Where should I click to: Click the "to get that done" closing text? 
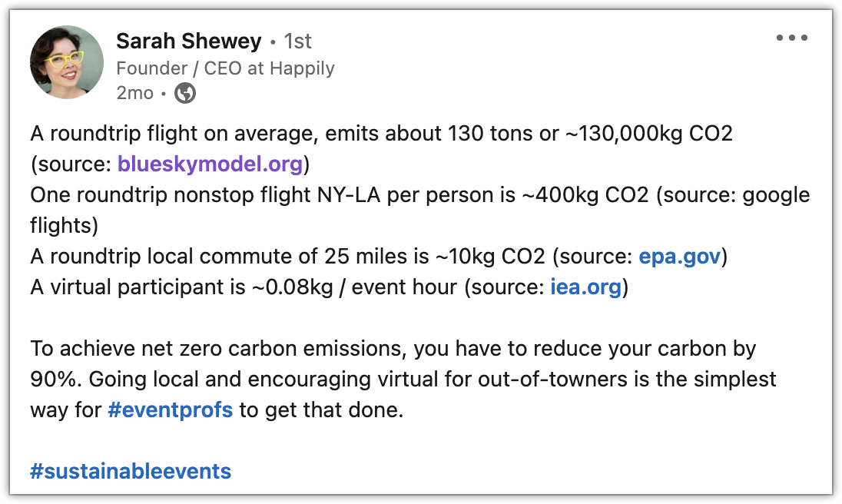coord(321,409)
